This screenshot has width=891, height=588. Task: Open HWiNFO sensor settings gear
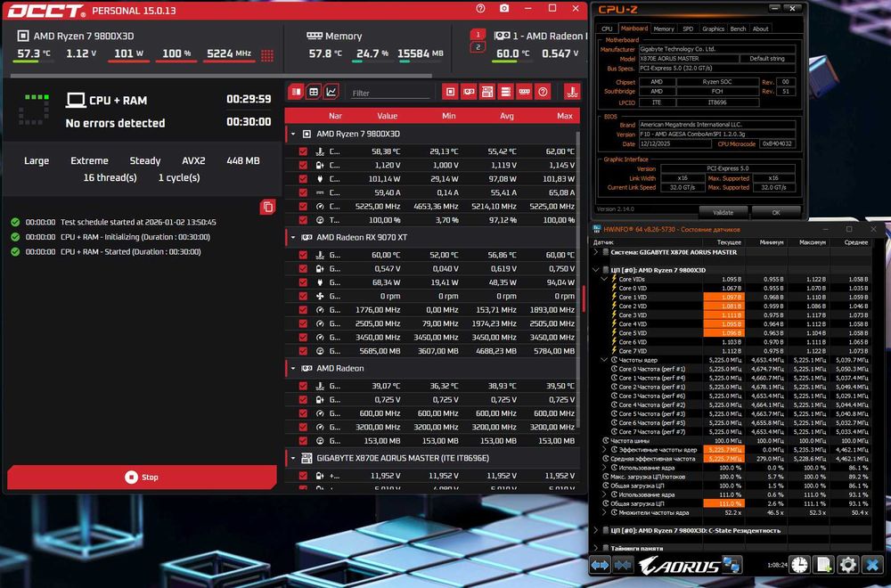(x=848, y=565)
